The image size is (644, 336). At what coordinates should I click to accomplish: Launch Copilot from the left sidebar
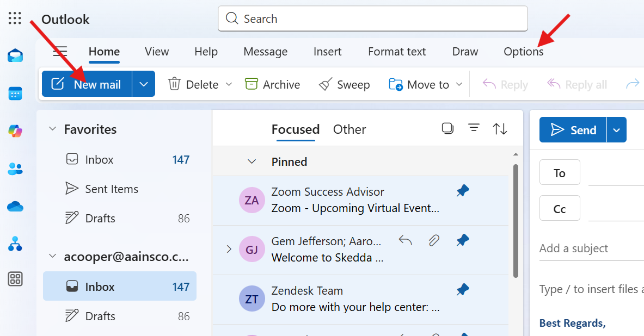click(15, 131)
